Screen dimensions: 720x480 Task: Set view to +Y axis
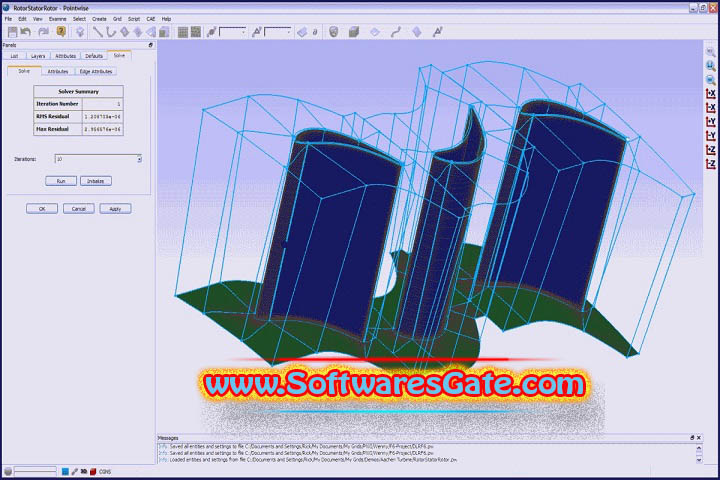pyautogui.click(x=710, y=122)
